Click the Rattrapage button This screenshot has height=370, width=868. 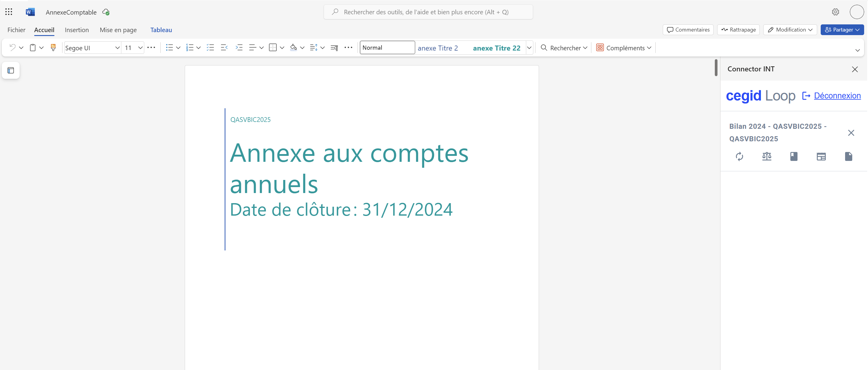pos(738,30)
